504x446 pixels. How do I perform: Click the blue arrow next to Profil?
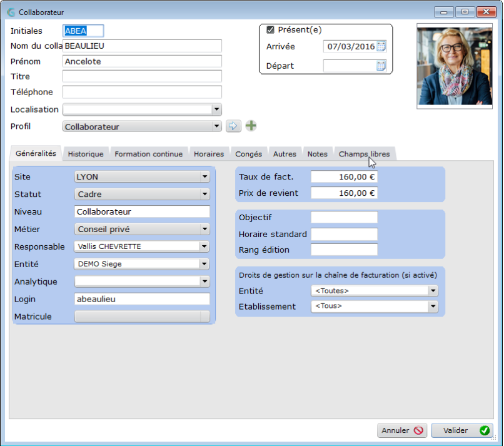point(233,126)
